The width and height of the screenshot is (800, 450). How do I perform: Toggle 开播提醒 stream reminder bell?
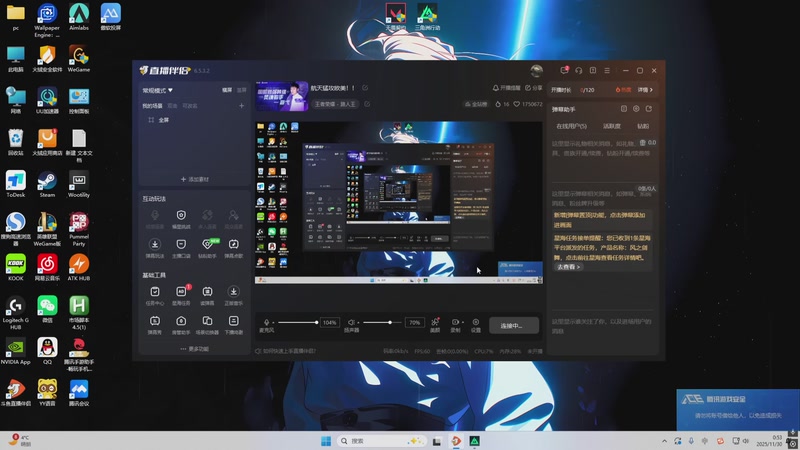point(506,88)
